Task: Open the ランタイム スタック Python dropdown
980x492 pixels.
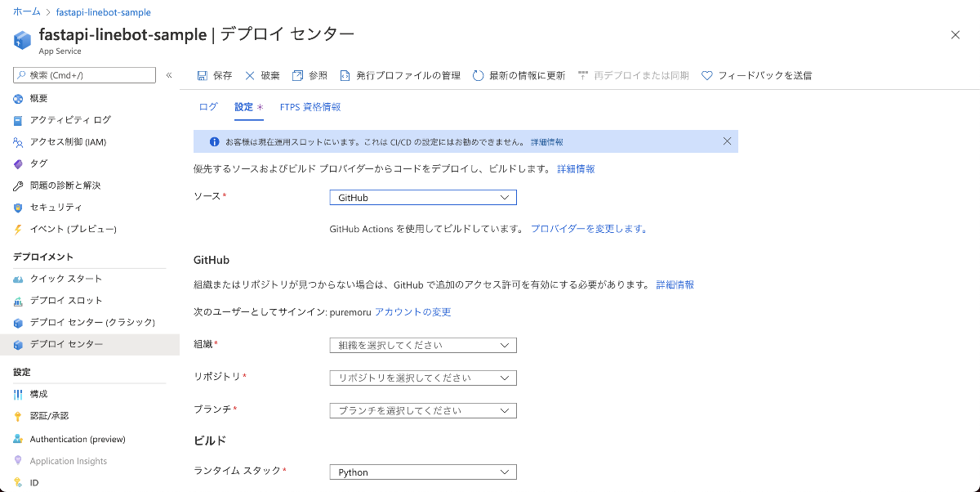Action: click(x=423, y=472)
